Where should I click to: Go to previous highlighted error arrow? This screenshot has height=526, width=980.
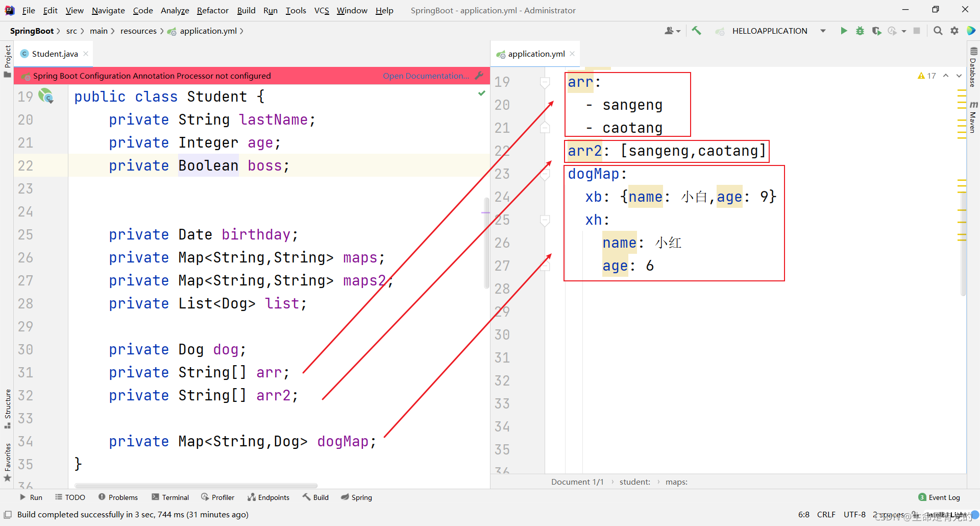click(x=946, y=76)
